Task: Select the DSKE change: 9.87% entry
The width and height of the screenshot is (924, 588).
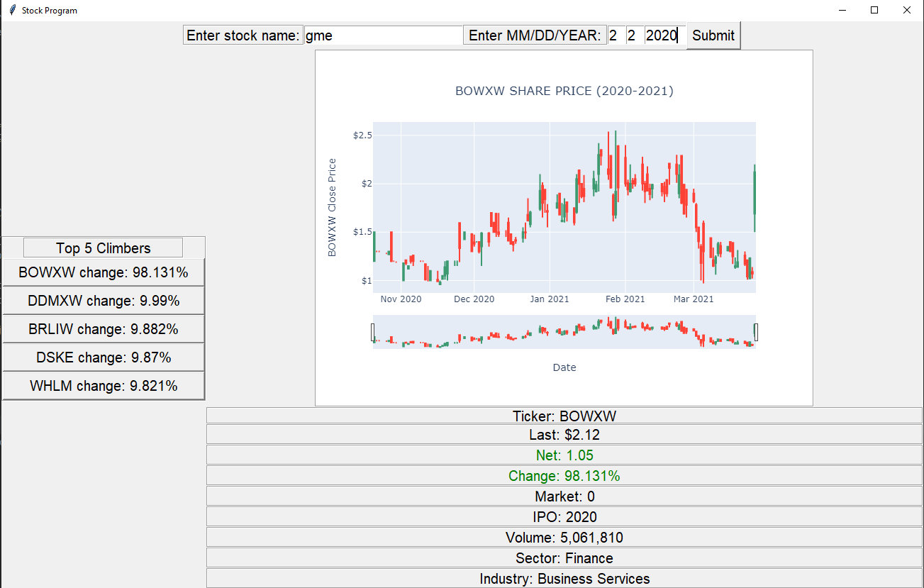Action: [103, 357]
